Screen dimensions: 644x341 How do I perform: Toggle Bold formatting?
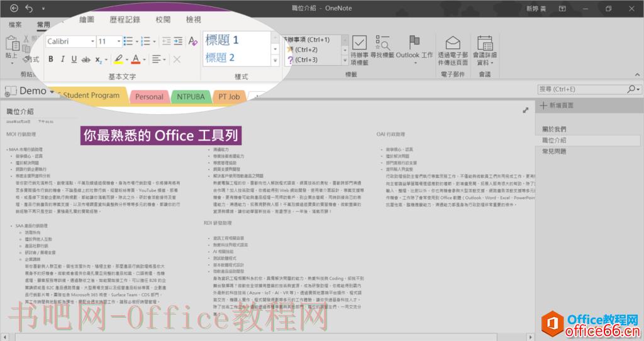[50, 59]
